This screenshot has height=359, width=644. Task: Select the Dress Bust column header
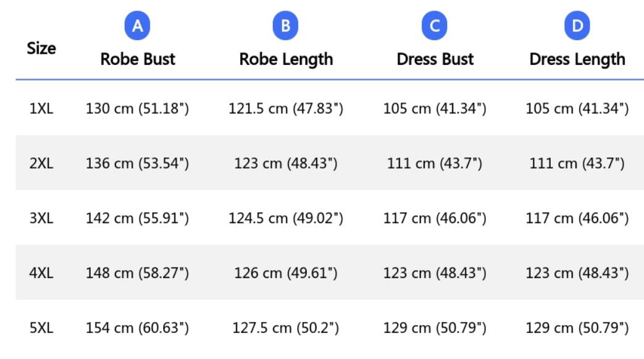pos(435,59)
